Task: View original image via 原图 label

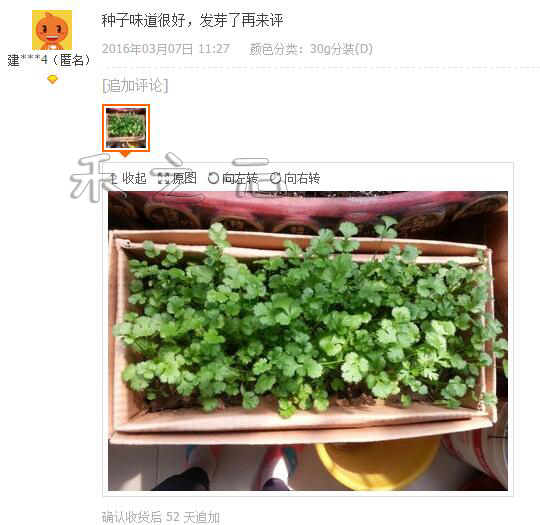Action: tap(185, 178)
